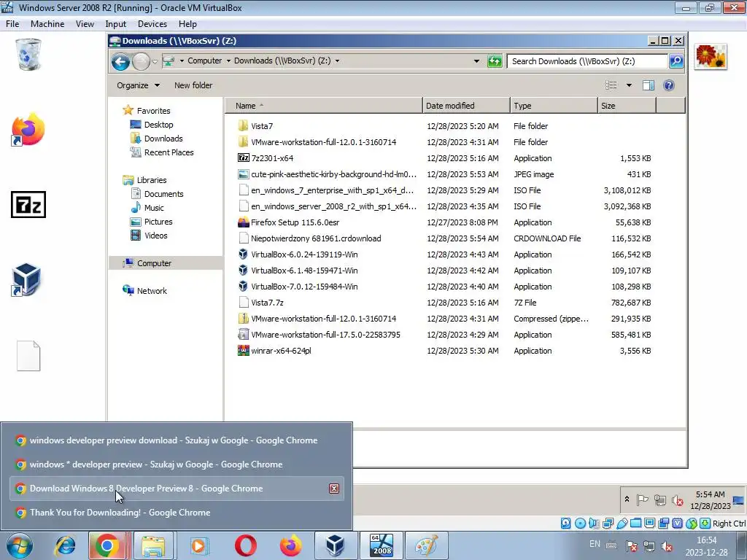Close the Download Windows 8 Developer Preview window
This screenshot has width=747, height=560.
coord(334,489)
